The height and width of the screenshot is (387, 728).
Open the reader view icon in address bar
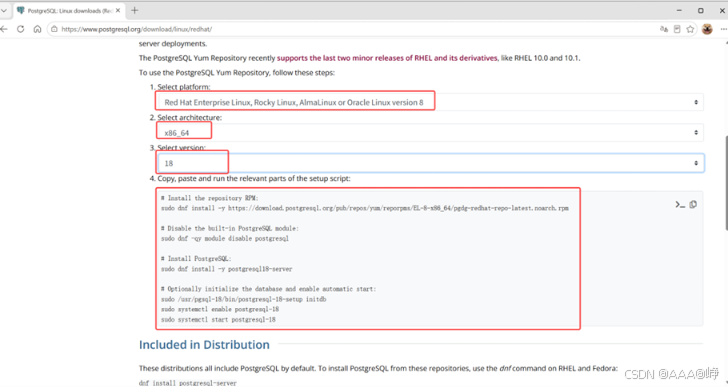[677, 29]
